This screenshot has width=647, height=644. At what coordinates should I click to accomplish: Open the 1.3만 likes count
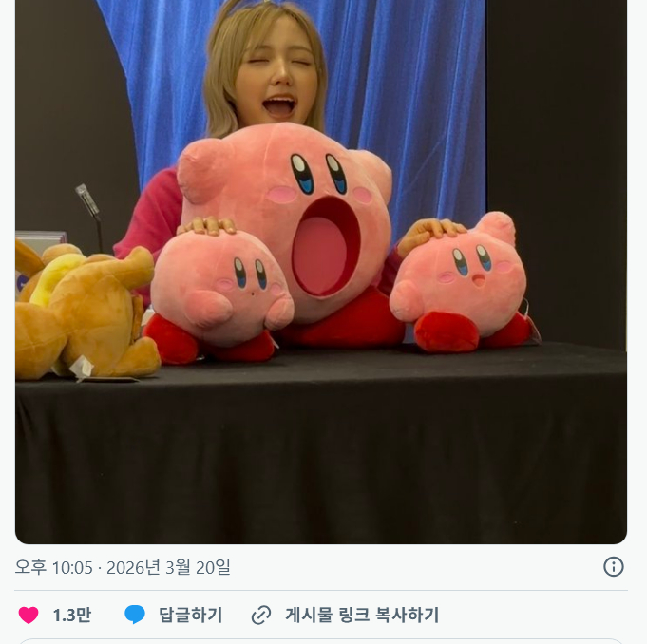72,616
